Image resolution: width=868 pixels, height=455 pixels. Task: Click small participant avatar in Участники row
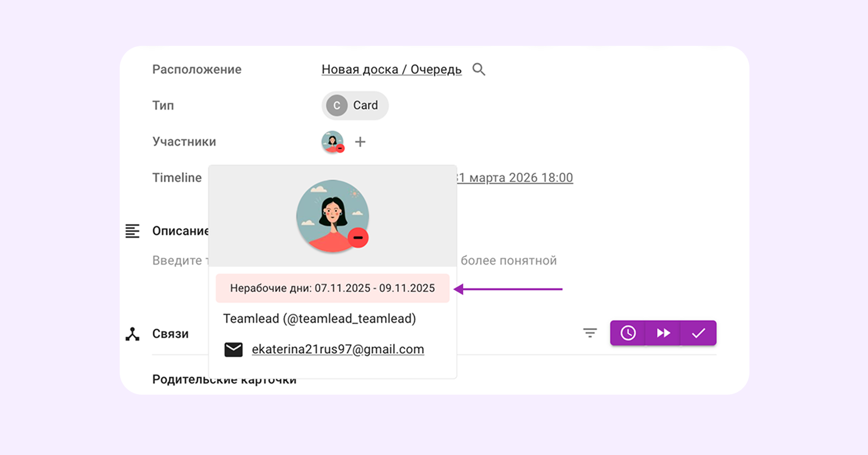tap(332, 142)
